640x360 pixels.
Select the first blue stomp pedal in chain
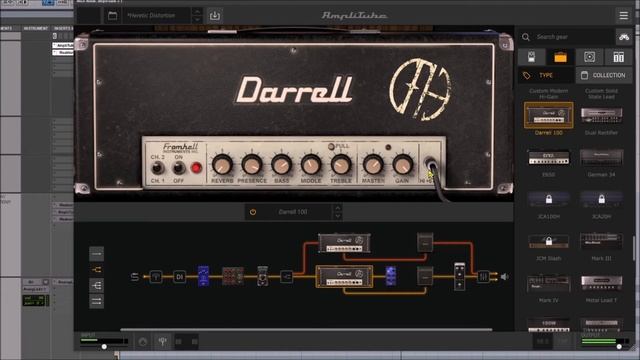[203, 276]
